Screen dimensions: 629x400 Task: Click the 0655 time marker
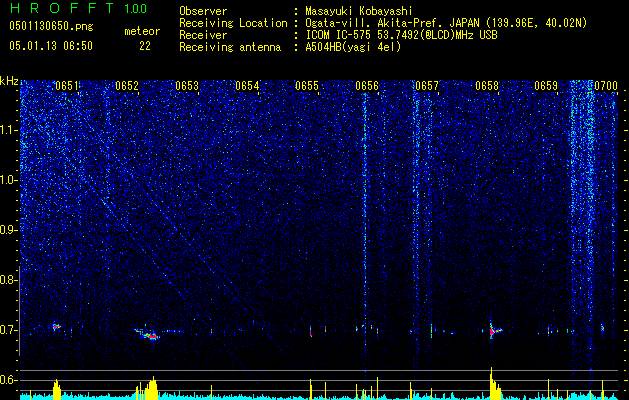coord(307,86)
